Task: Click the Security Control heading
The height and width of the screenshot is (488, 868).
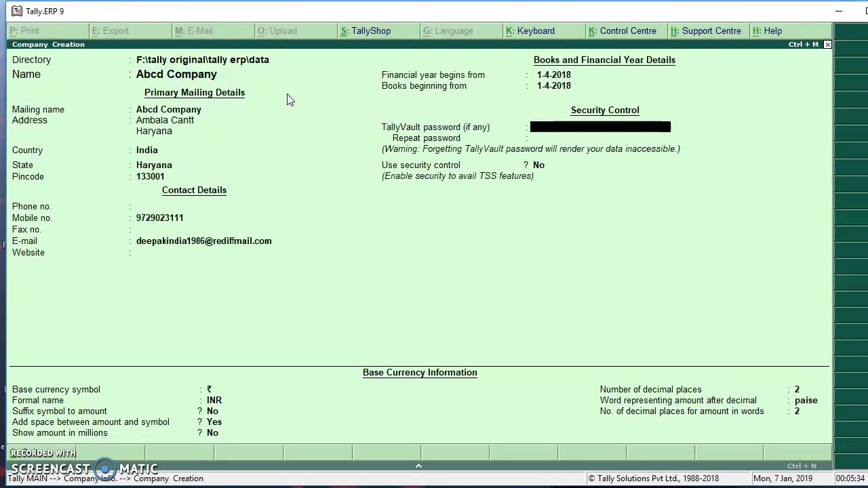Action: 605,110
